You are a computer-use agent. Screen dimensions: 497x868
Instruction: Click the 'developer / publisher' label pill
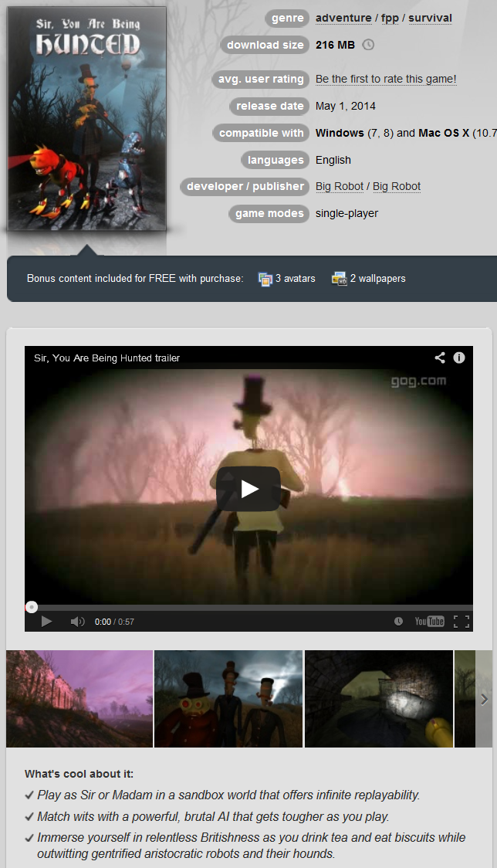coord(245,187)
